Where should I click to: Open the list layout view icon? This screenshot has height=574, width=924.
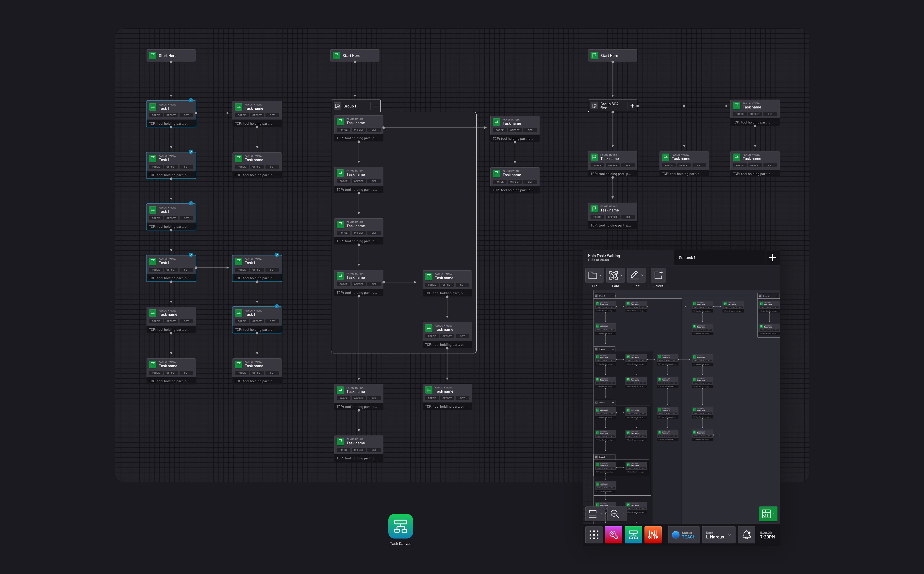point(593,514)
